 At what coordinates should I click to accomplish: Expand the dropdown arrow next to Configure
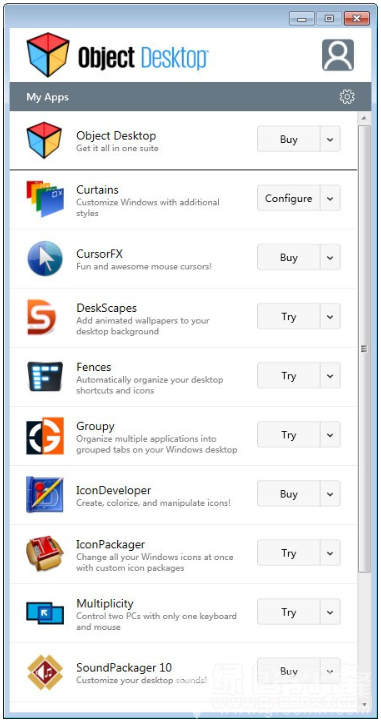point(330,198)
